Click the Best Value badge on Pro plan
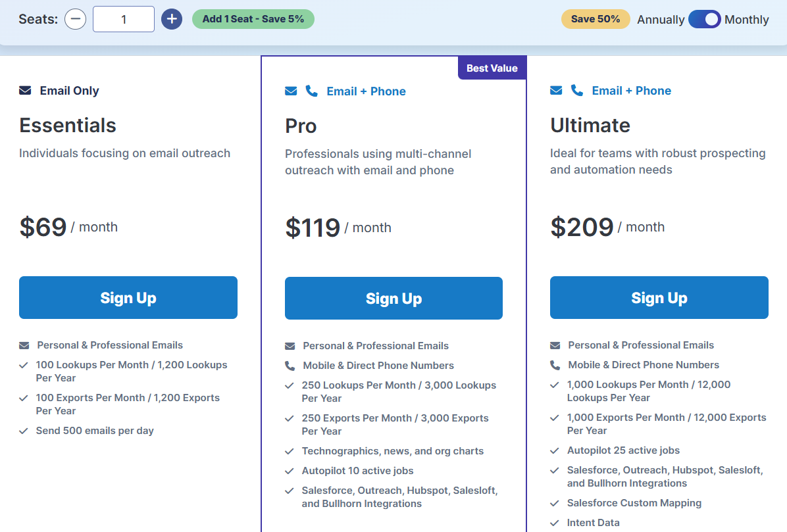Screen dimensions: 787x532 492,67
